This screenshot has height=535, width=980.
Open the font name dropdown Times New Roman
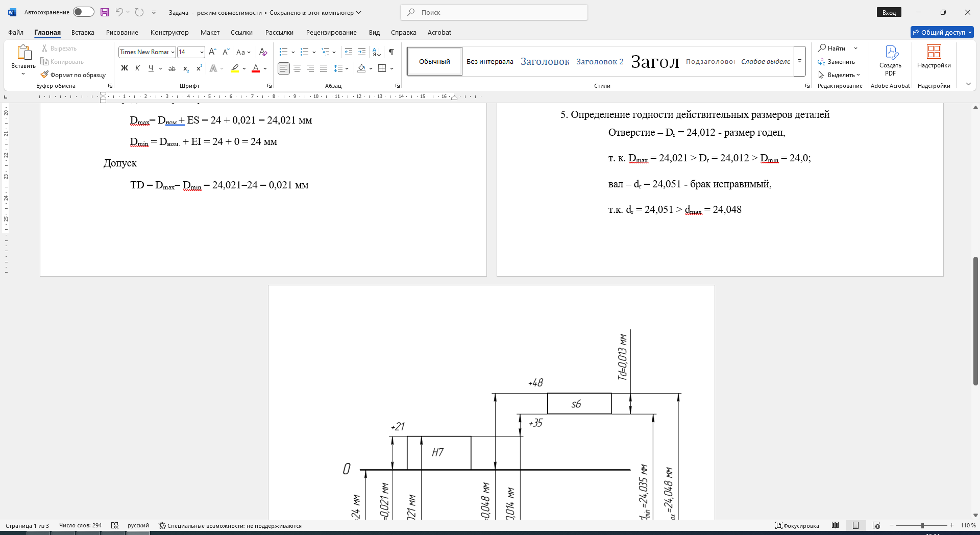(x=173, y=52)
